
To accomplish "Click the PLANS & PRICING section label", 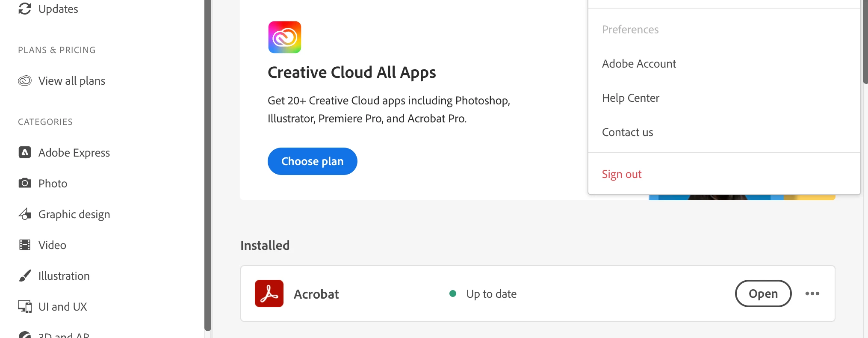I will coord(57,50).
